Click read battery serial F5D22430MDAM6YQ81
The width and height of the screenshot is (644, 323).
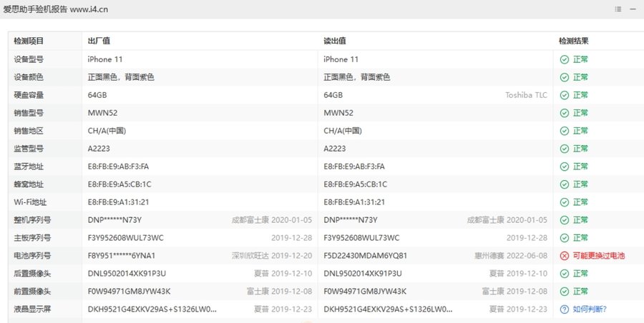pyautogui.click(x=365, y=256)
